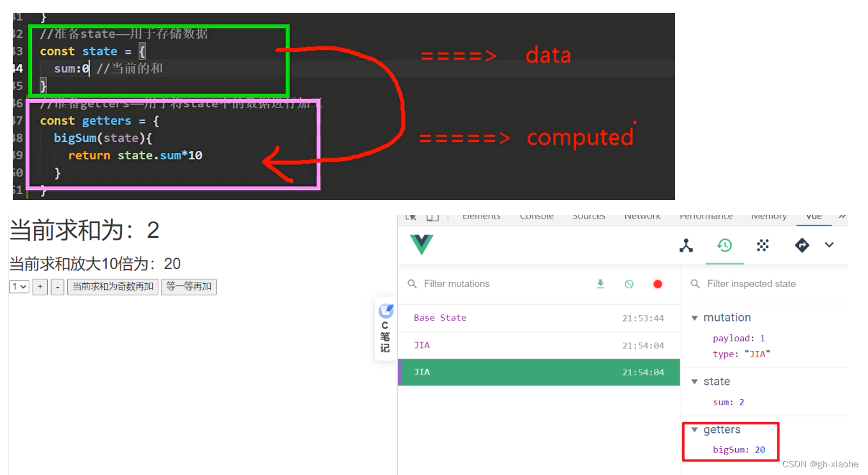Image resolution: width=868 pixels, height=475 pixels.
Task: Click the code line sum:0
Action: click(x=72, y=68)
